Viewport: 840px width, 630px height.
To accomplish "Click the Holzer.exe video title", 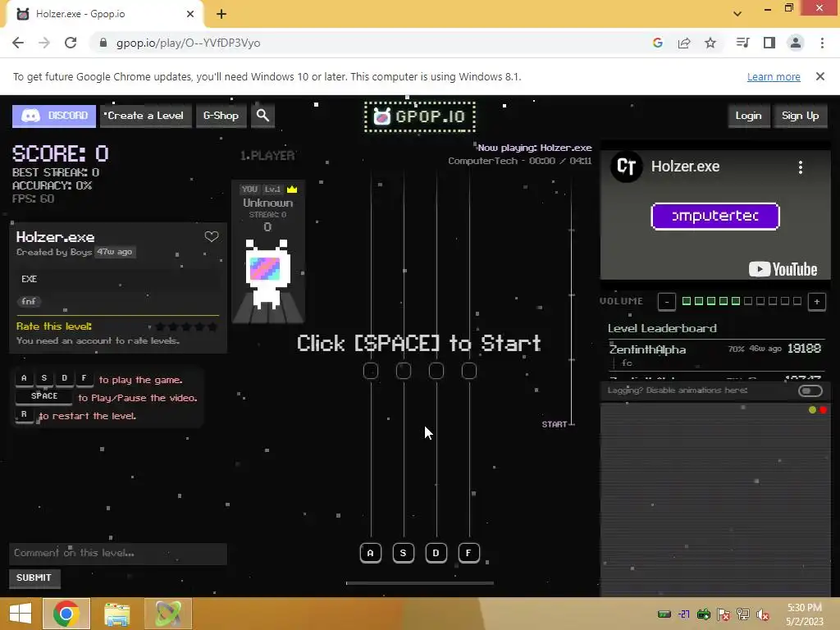I will (685, 167).
